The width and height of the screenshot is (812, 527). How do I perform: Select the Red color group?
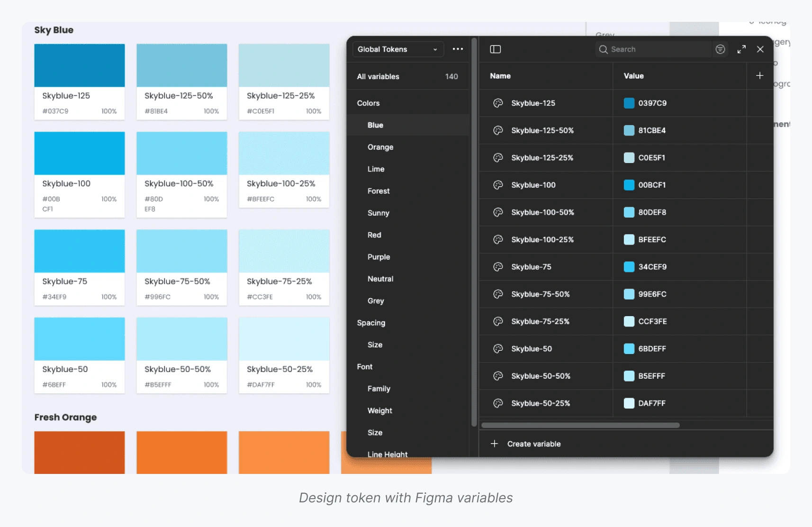pyautogui.click(x=374, y=235)
